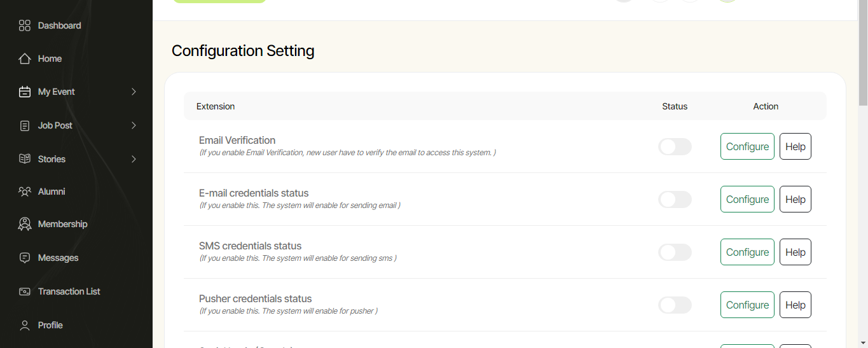Click the My Event calendar icon
The width and height of the screenshot is (868, 348).
coord(25,92)
